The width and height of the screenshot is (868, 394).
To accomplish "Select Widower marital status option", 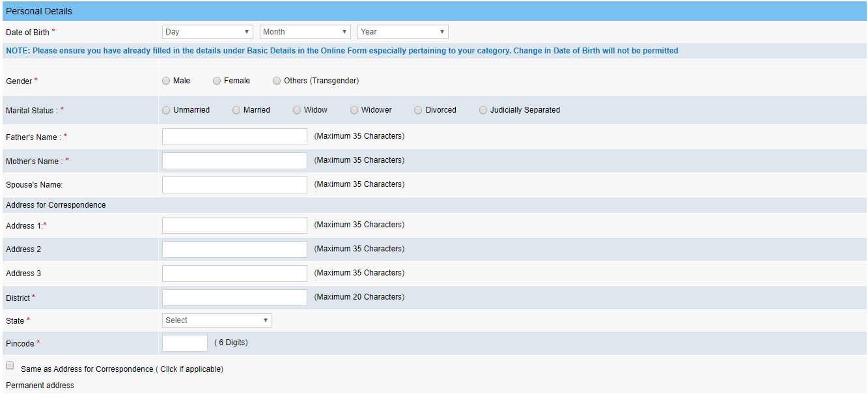I will click(354, 110).
